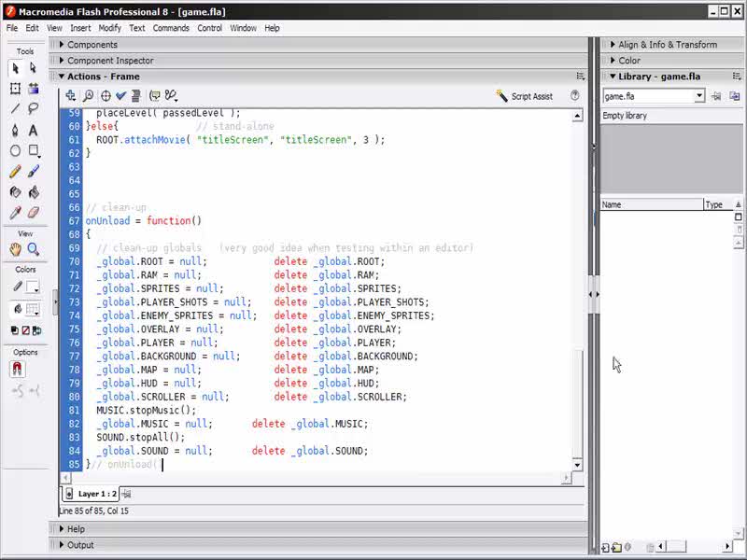The image size is (747, 560).
Task: Expand the Color panel
Action: [x=628, y=61]
